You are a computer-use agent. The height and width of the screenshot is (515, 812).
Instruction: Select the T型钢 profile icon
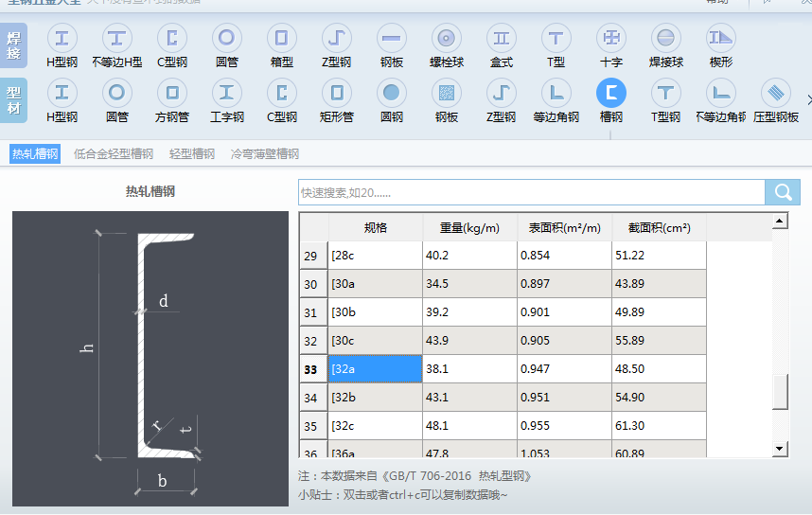(666, 94)
